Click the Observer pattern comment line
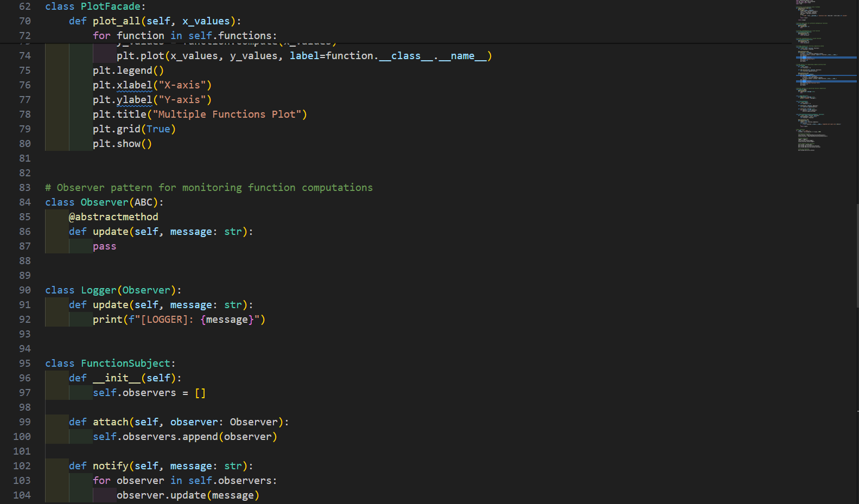 pyautogui.click(x=209, y=188)
